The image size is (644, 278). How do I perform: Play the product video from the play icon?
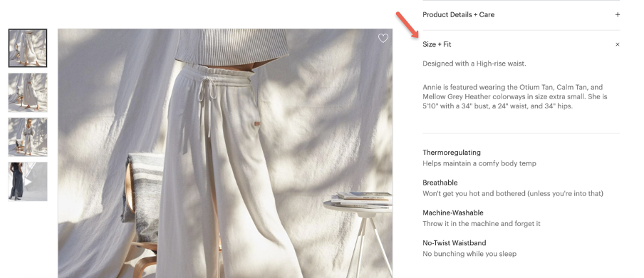pos(28,182)
